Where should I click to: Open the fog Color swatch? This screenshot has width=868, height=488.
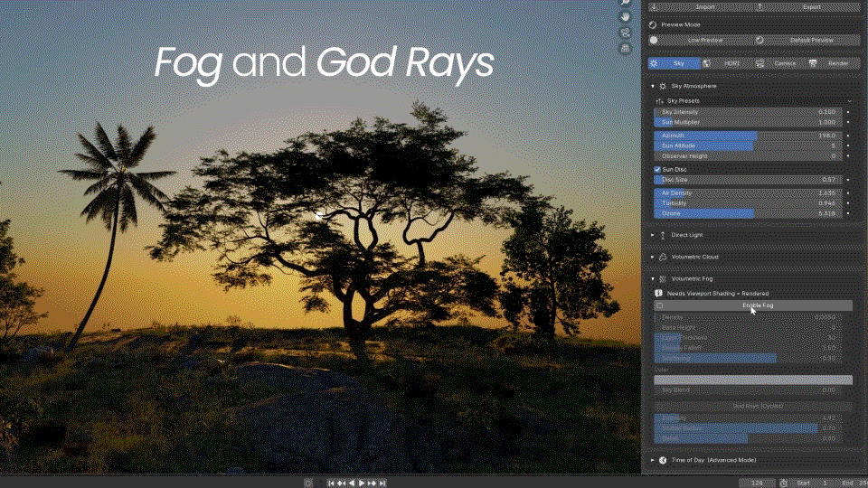pyautogui.click(x=753, y=380)
